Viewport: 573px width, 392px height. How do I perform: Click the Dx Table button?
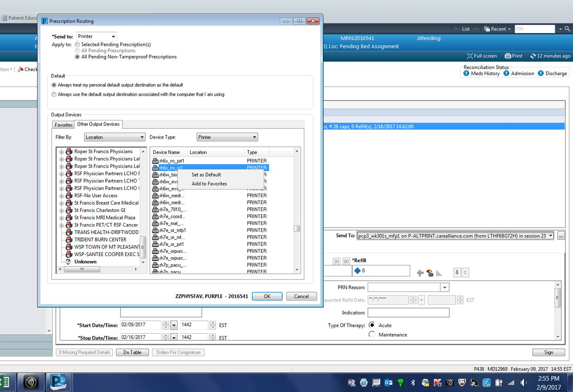(132, 352)
